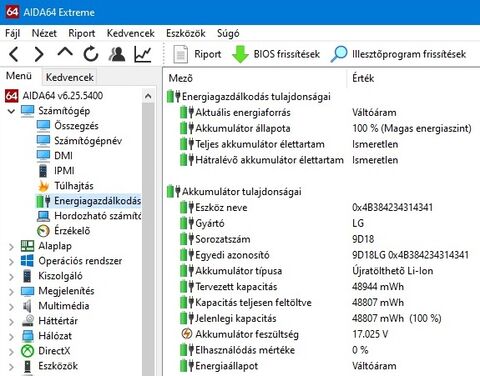Open the graph chart toolbar icon
480x376 pixels.
[143, 54]
